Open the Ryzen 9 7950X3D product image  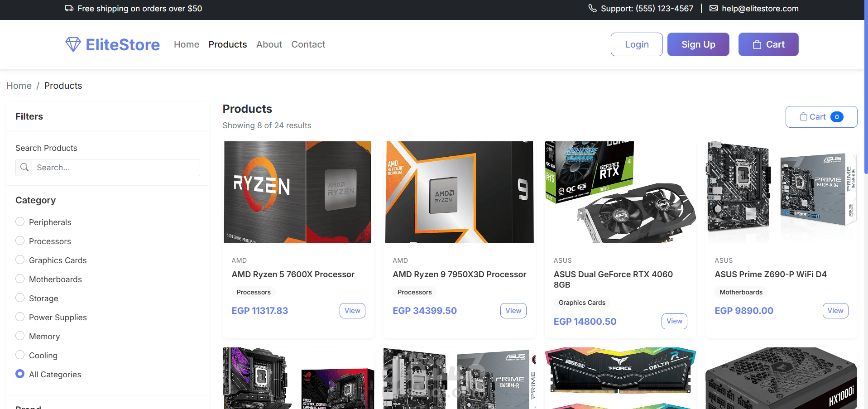(459, 192)
